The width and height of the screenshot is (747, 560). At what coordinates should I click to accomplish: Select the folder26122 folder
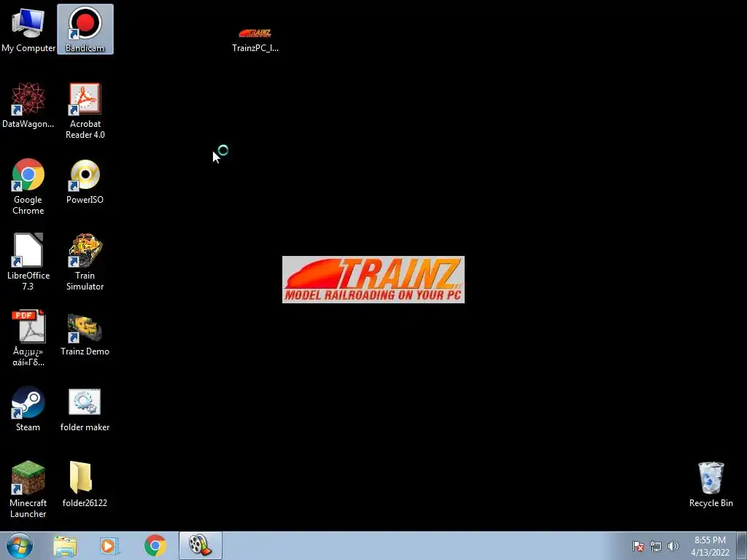[x=85, y=484]
